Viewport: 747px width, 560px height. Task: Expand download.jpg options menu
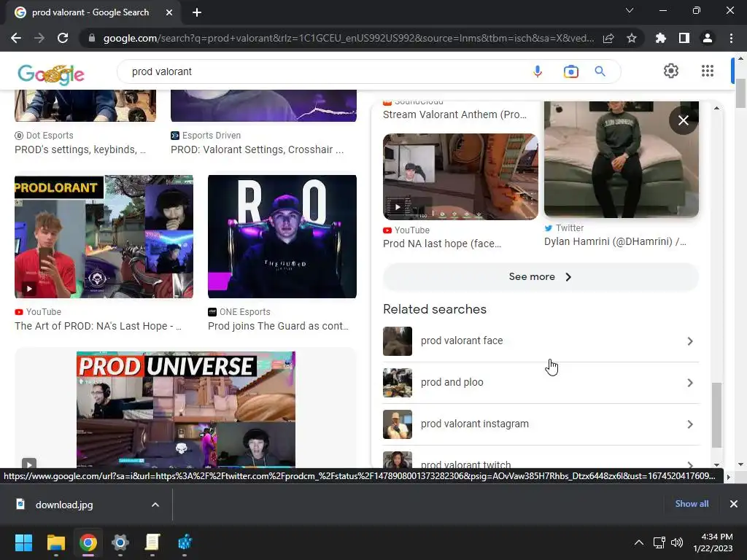point(155,505)
